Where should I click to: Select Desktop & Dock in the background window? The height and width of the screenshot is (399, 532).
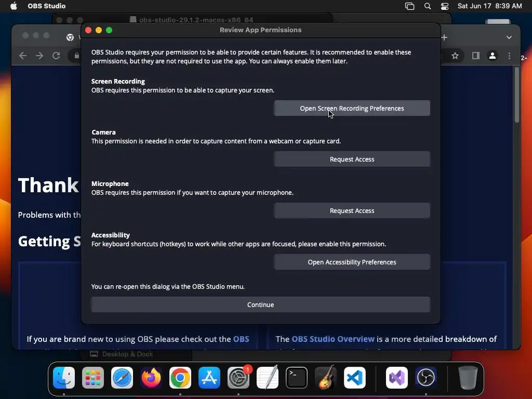[122, 354]
